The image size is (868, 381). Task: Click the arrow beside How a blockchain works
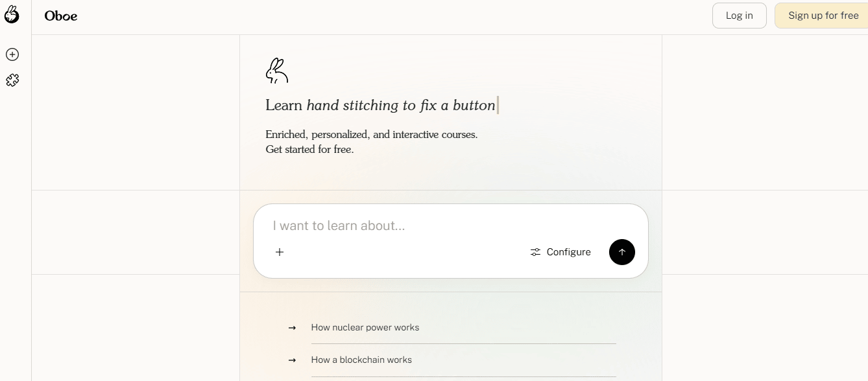(x=293, y=360)
